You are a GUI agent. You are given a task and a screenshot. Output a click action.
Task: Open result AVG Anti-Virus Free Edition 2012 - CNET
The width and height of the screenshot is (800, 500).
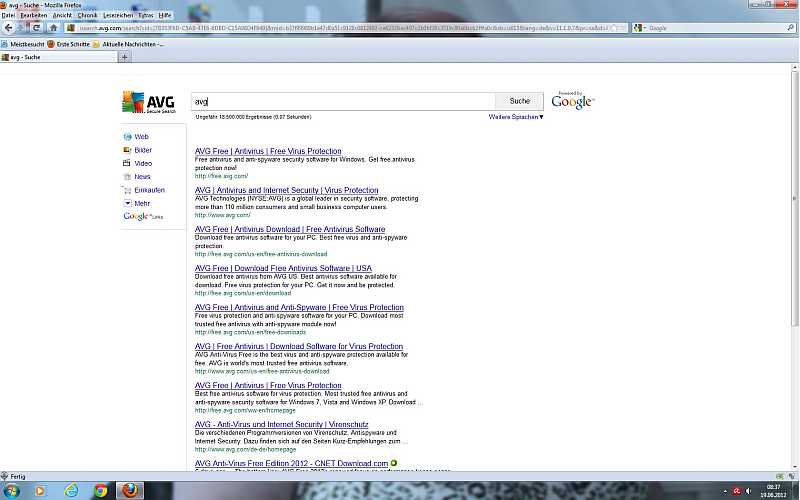(x=291, y=463)
